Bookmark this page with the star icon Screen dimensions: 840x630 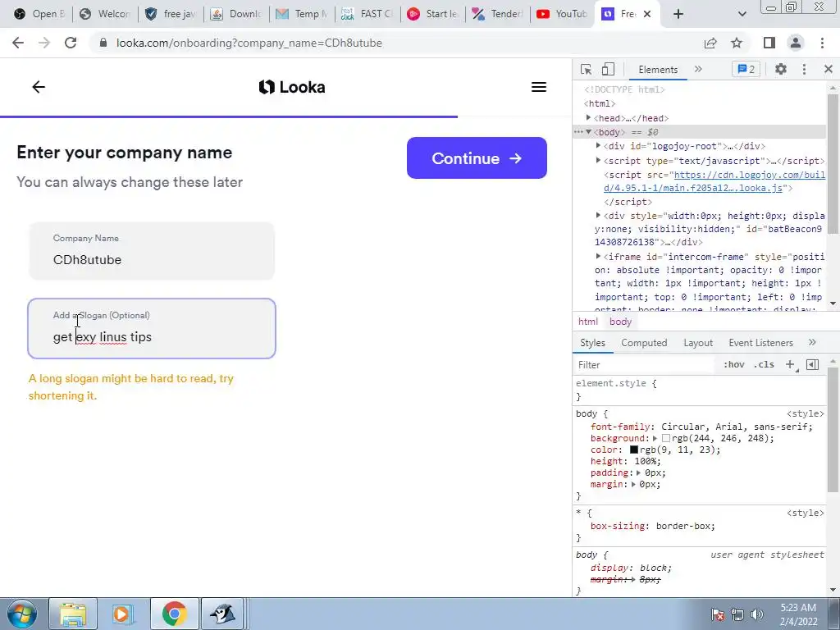coord(737,43)
